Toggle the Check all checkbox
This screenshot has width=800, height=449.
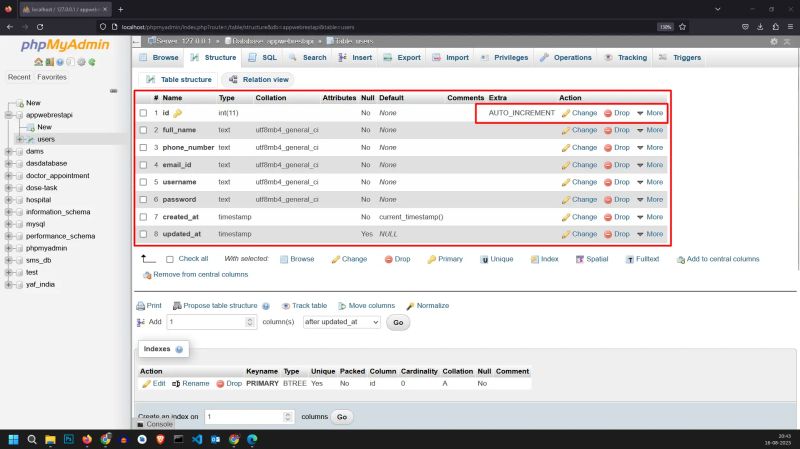[x=170, y=259]
